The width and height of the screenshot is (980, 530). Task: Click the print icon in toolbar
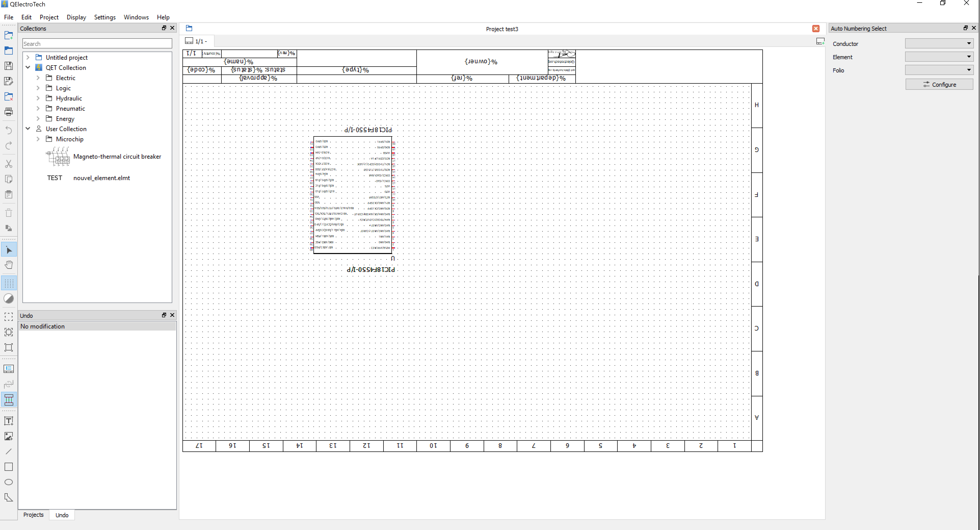click(x=8, y=111)
